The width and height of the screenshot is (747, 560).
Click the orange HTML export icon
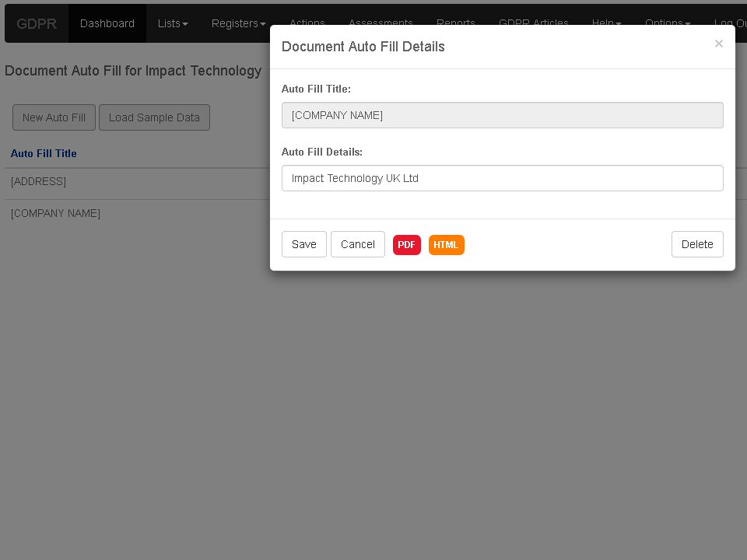446,245
